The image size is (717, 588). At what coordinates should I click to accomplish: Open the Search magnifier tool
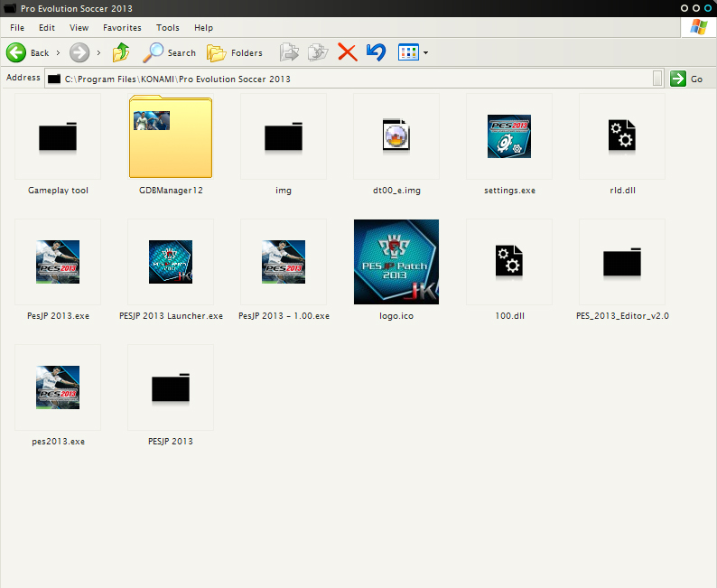click(x=154, y=52)
